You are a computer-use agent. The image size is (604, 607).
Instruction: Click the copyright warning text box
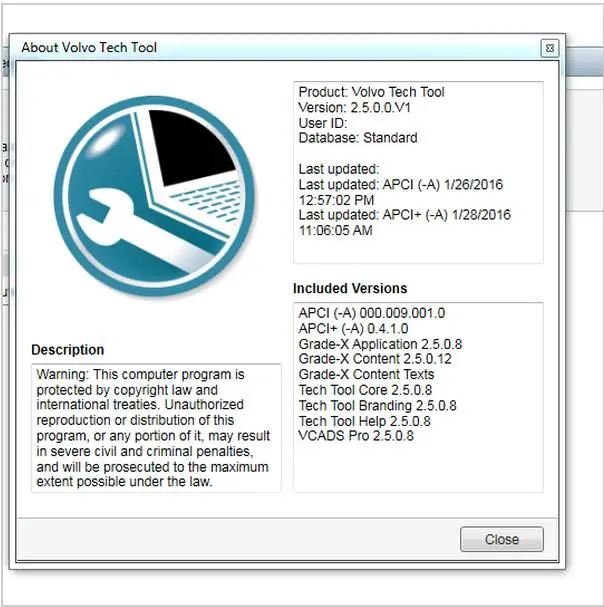tap(156, 428)
